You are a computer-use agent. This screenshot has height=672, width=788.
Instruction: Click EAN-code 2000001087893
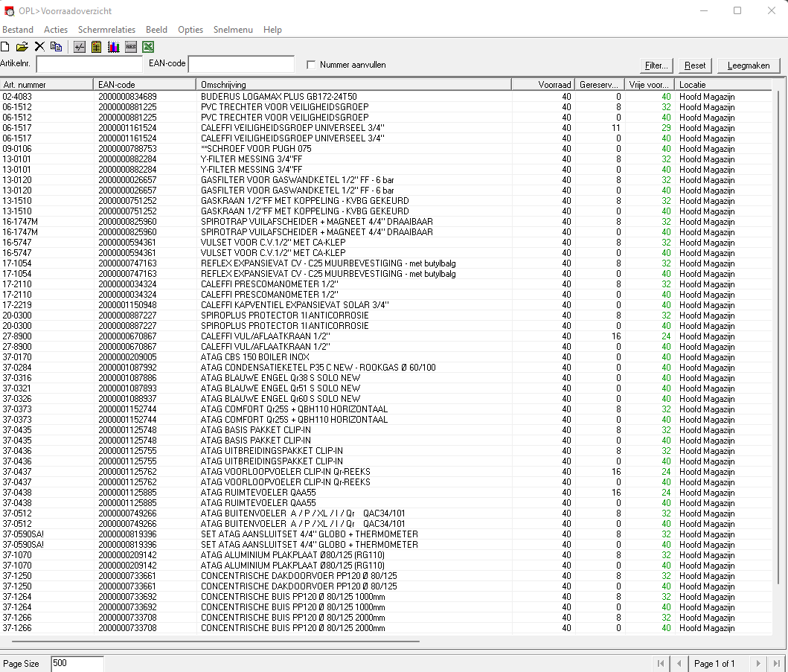pos(127,388)
